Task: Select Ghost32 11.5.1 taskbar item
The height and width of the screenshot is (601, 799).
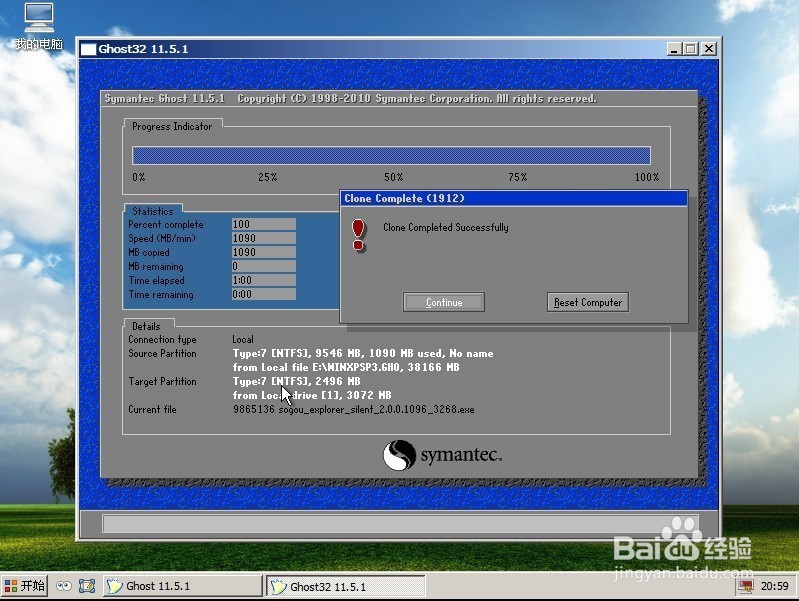Action: pyautogui.click(x=345, y=586)
